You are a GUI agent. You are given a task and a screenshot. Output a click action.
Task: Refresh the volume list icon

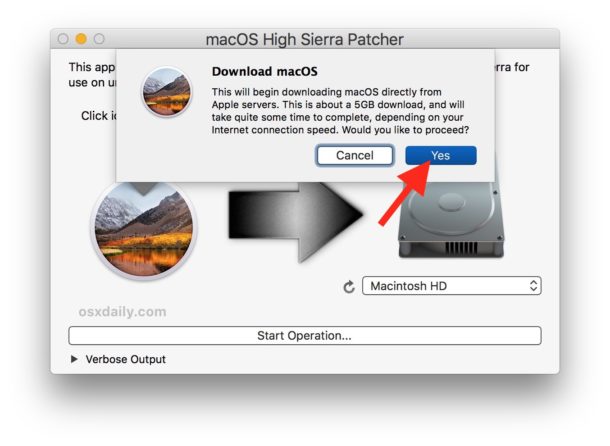click(x=349, y=287)
